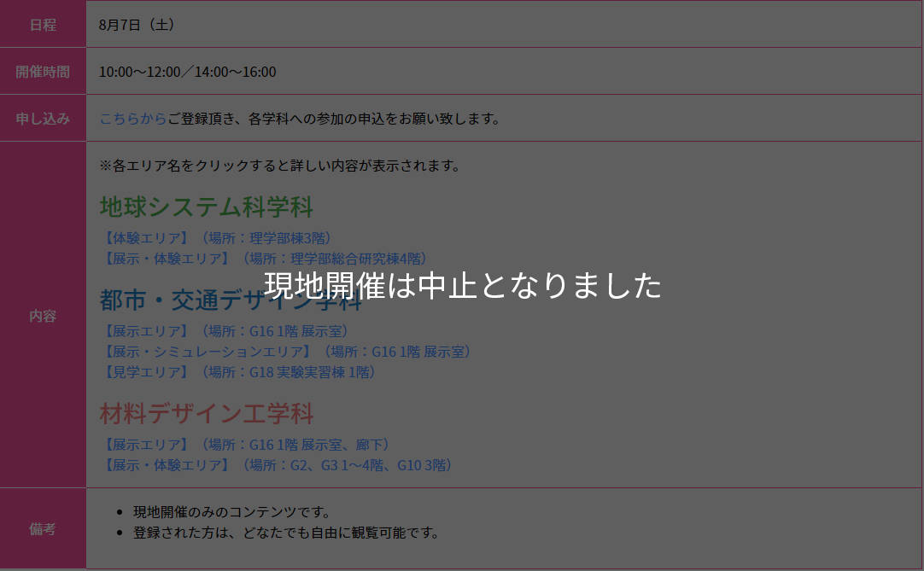Select the 材料デザイン工学科 heading

pos(207,414)
